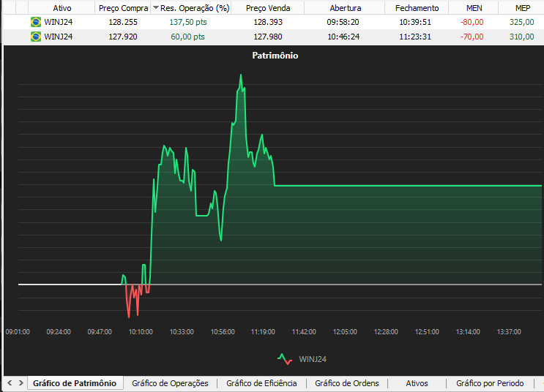Click the MEN value -80,00
Screen dimensions: 544x392
click(472, 22)
